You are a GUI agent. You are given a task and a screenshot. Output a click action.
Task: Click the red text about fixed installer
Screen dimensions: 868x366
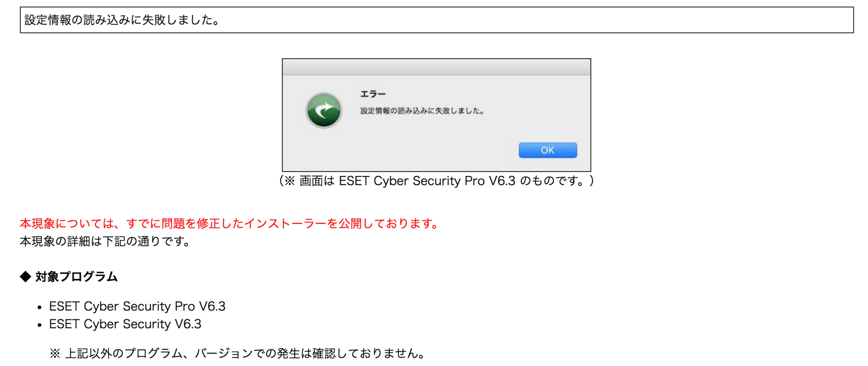229,223
